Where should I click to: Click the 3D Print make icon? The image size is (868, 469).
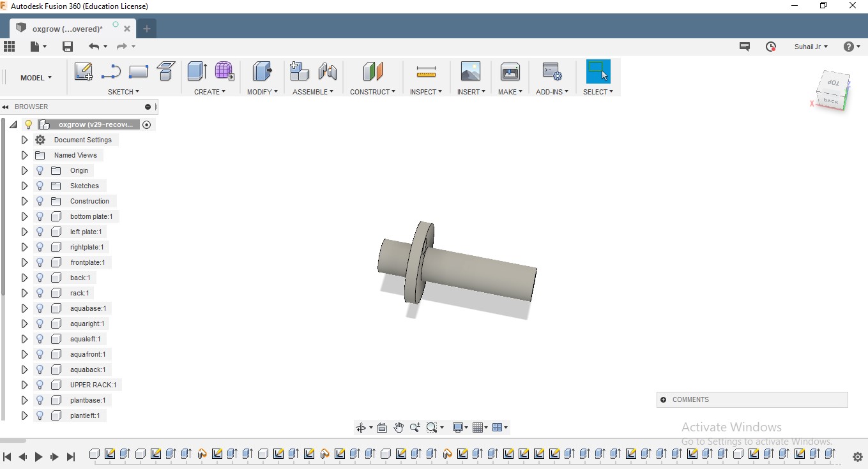pyautogui.click(x=510, y=71)
